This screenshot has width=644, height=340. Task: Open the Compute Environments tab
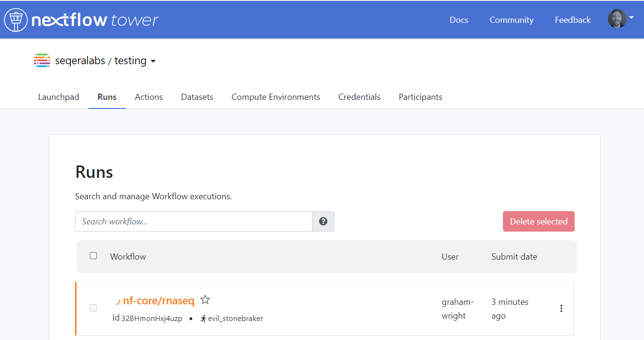pyautogui.click(x=276, y=97)
